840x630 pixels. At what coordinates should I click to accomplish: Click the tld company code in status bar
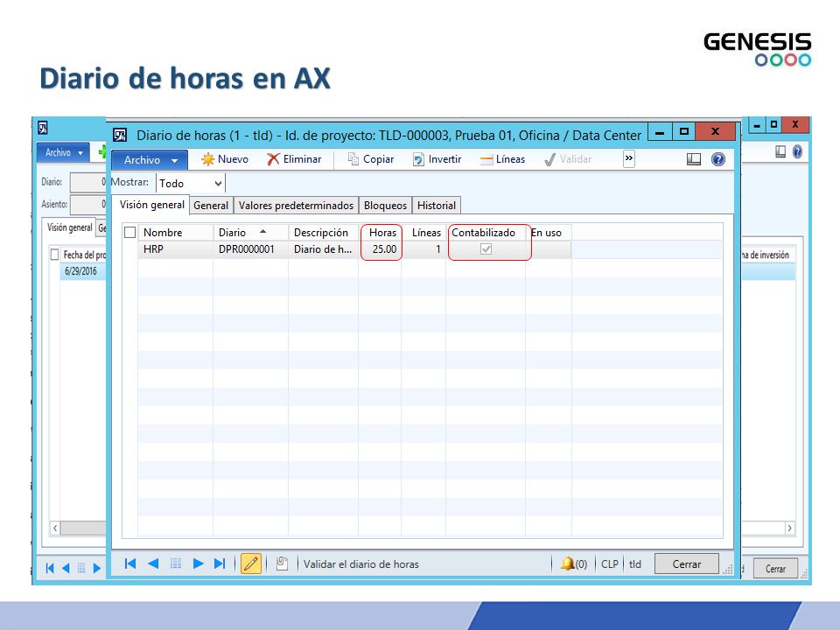tap(635, 564)
